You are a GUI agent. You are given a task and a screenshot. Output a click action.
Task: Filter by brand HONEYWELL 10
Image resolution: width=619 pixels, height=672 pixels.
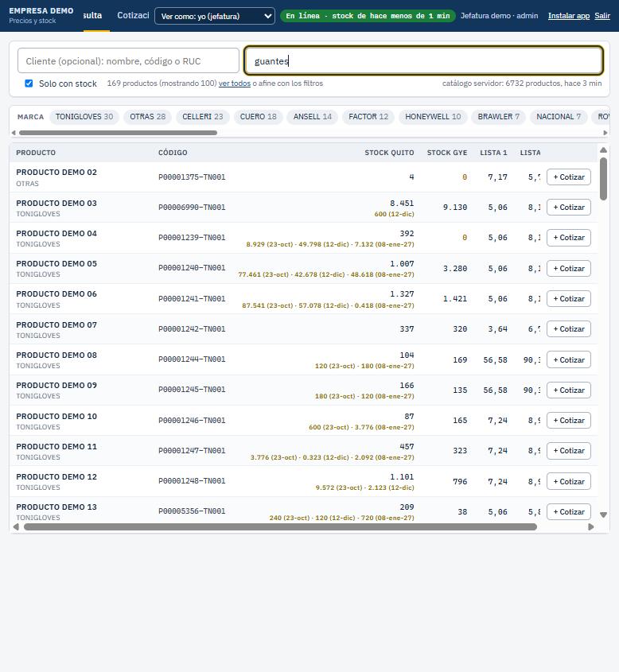click(x=433, y=117)
